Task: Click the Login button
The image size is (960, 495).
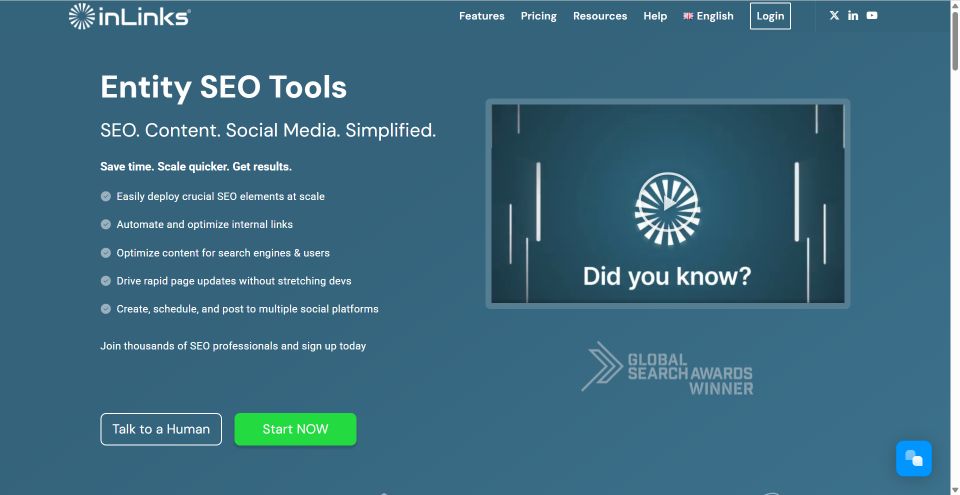Action: 770,16
